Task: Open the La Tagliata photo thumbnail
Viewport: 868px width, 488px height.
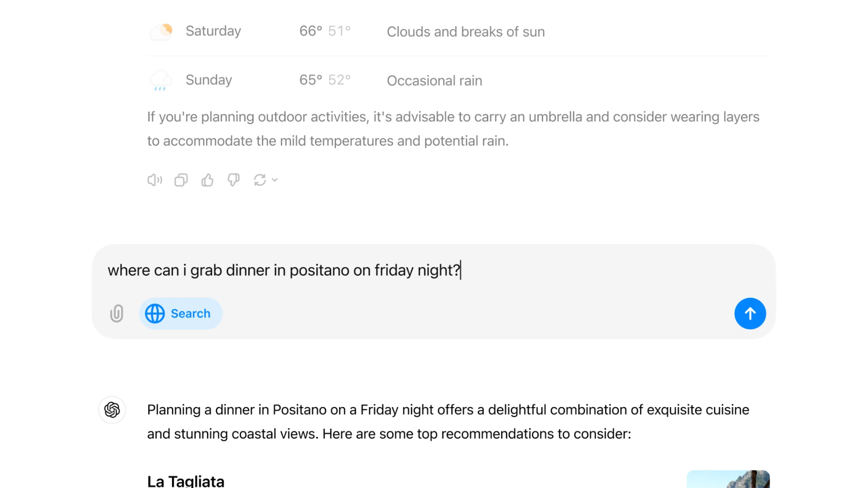Action: coord(728,479)
